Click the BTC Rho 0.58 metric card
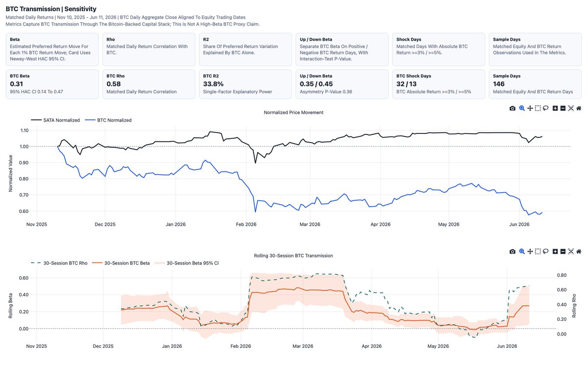Screen dimensions: 588x367 point(149,84)
